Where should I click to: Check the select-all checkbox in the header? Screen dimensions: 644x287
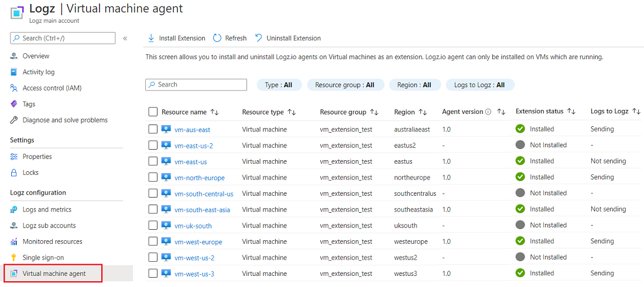point(153,112)
